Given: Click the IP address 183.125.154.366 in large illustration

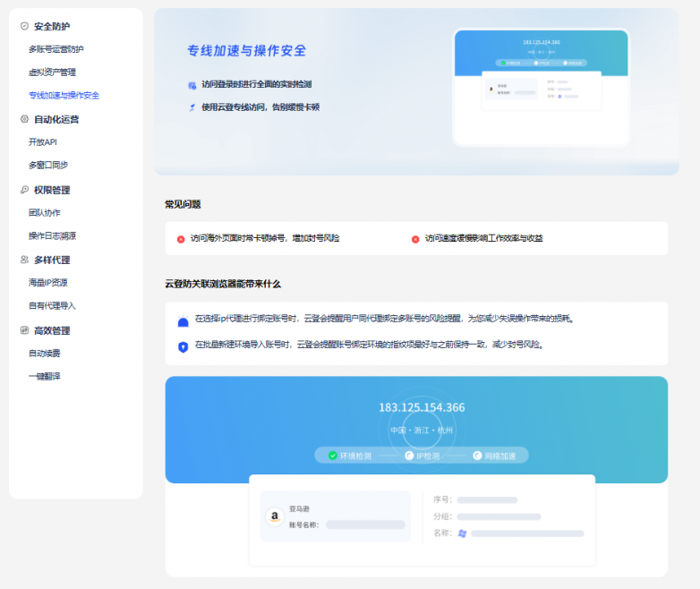Looking at the screenshot, I should [x=422, y=407].
